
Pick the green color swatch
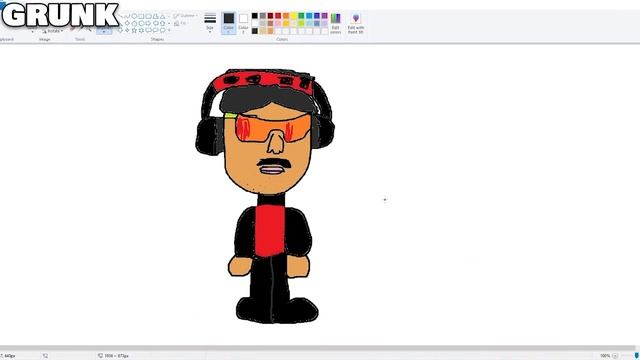click(x=301, y=16)
